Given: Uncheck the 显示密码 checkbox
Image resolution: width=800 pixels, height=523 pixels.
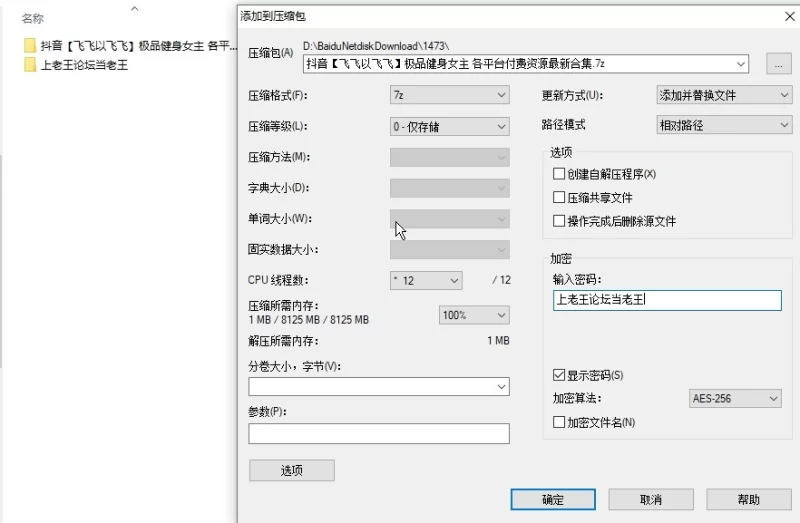Looking at the screenshot, I should pyautogui.click(x=559, y=375).
